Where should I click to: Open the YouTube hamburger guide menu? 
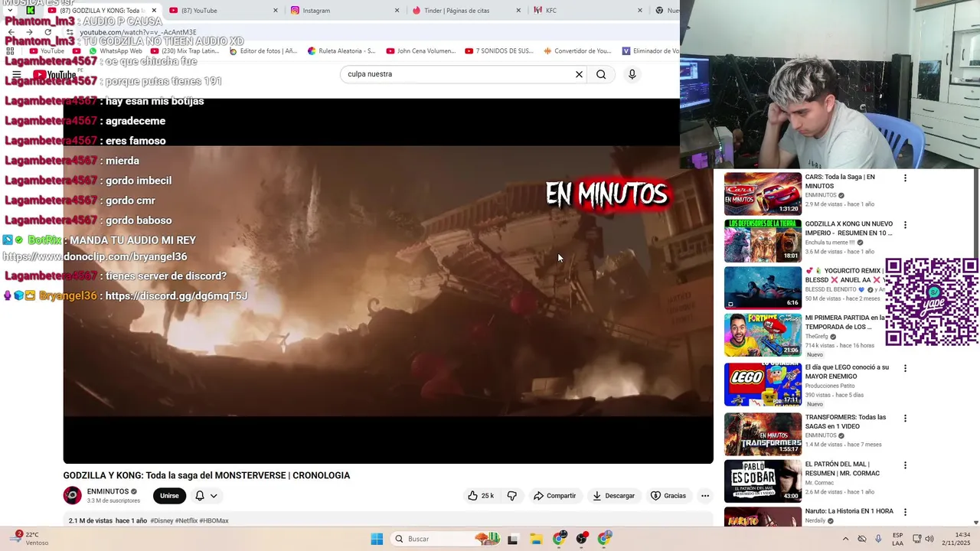click(x=16, y=75)
